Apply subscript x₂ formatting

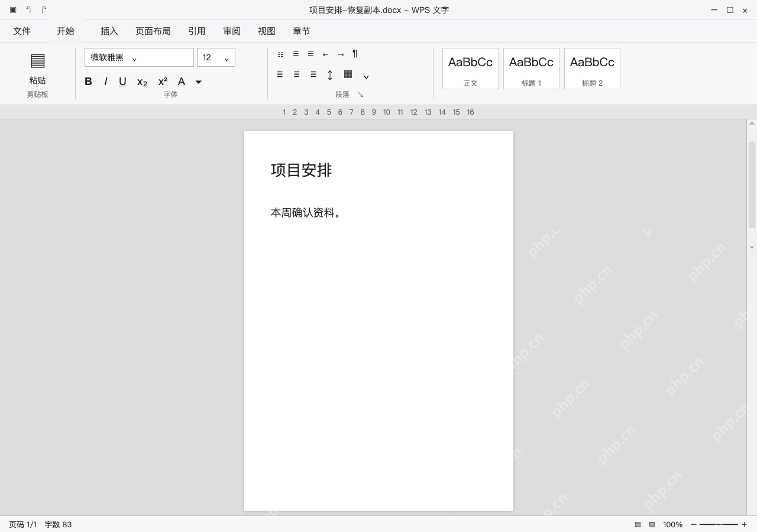coord(142,82)
